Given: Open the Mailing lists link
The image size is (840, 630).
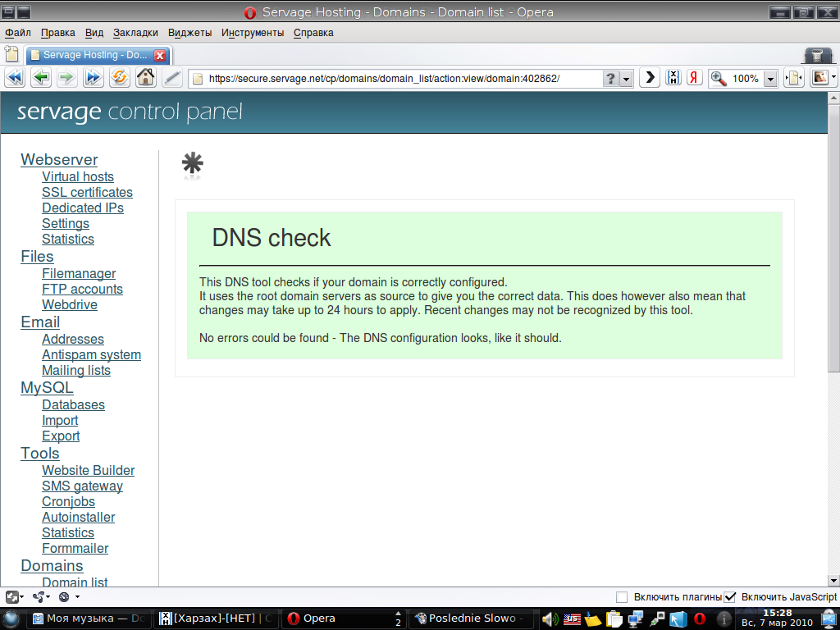Looking at the screenshot, I should pos(76,371).
